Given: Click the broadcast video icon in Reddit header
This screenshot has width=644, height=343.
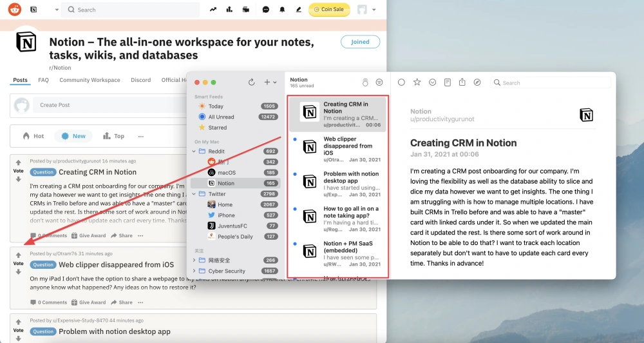Looking at the screenshot, I should tap(245, 10).
